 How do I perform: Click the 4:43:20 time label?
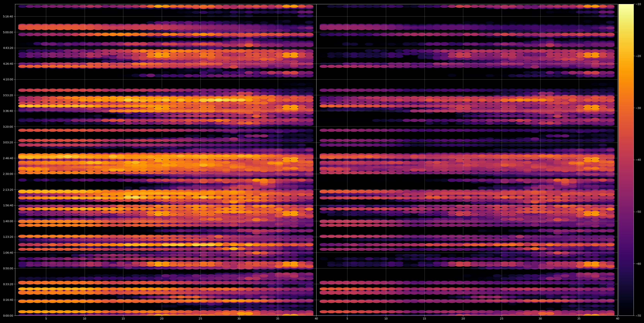[8, 48]
